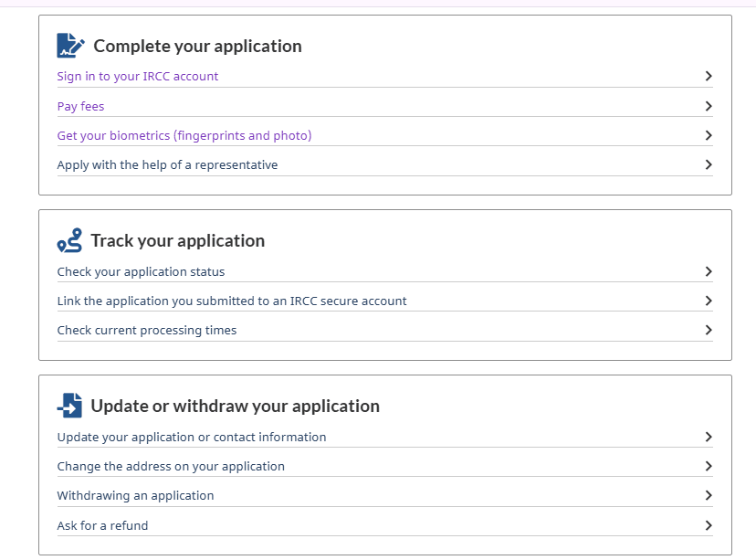Click the Update or withdraw your application heading
The height and width of the screenshot is (560, 756).
(236, 407)
